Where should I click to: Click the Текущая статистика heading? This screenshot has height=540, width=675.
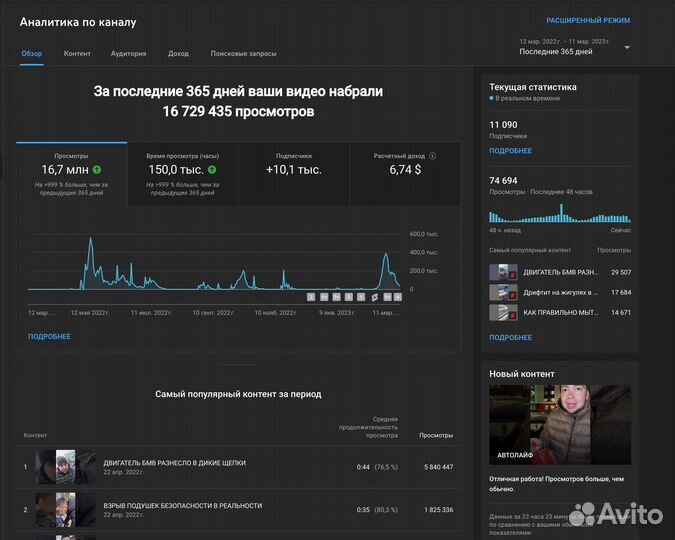(533, 87)
